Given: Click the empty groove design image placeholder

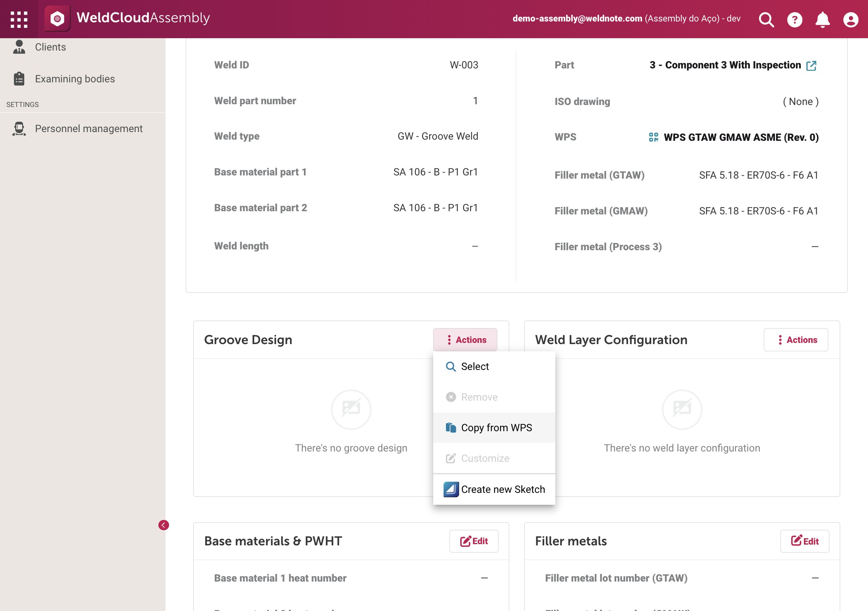Looking at the screenshot, I should coord(351,409).
